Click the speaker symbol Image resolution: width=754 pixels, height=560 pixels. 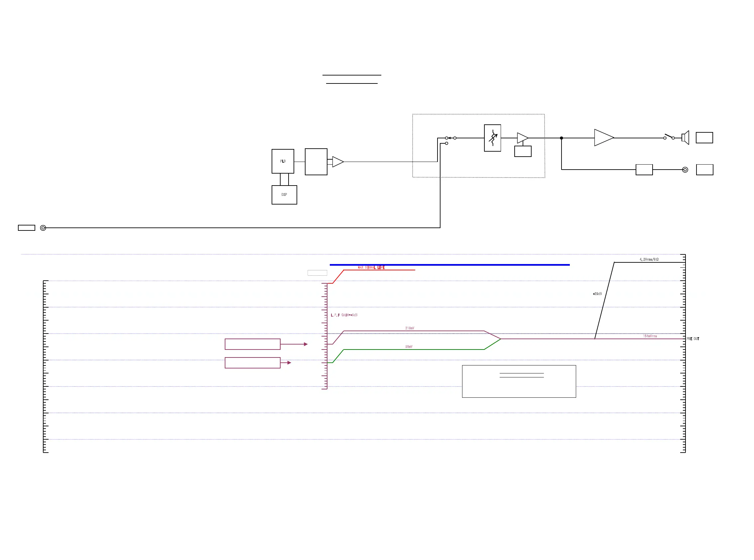(x=685, y=138)
